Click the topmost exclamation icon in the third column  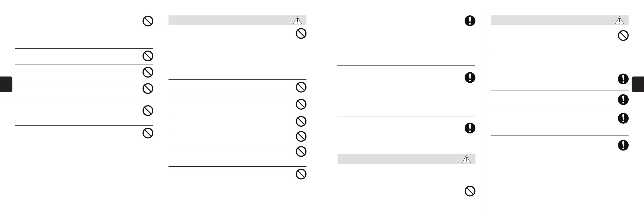tap(470, 21)
